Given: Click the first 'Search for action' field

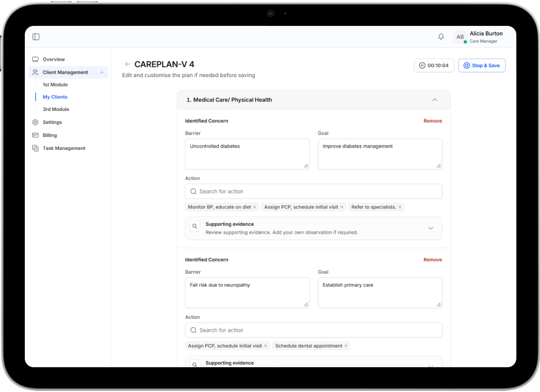Looking at the screenshot, I should [313, 191].
